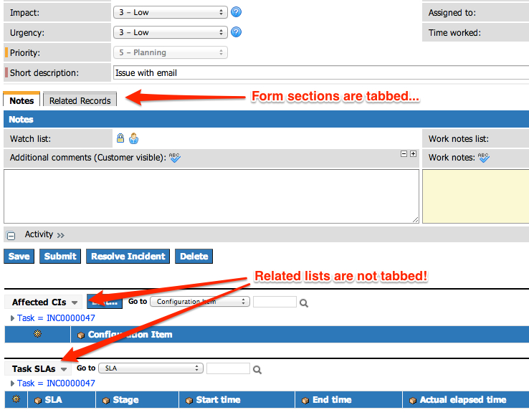529x420 pixels.
Task: Open the Impact dropdown
Action: (171, 12)
